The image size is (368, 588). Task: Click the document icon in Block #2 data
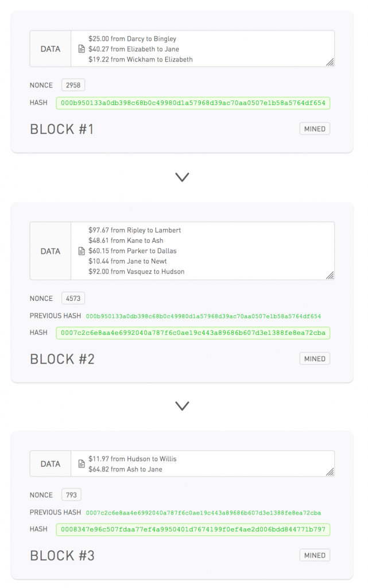[82, 251]
